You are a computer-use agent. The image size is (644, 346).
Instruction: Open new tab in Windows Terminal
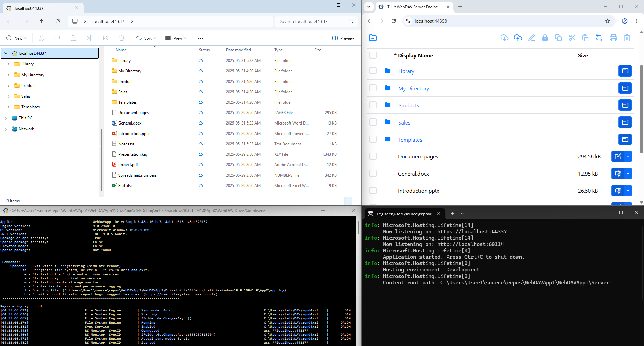pos(452,214)
